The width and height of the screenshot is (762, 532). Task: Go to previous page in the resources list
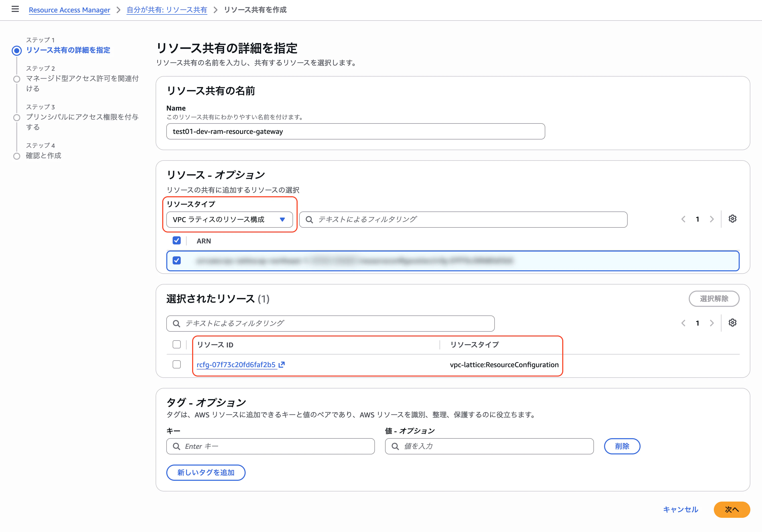[x=683, y=219]
